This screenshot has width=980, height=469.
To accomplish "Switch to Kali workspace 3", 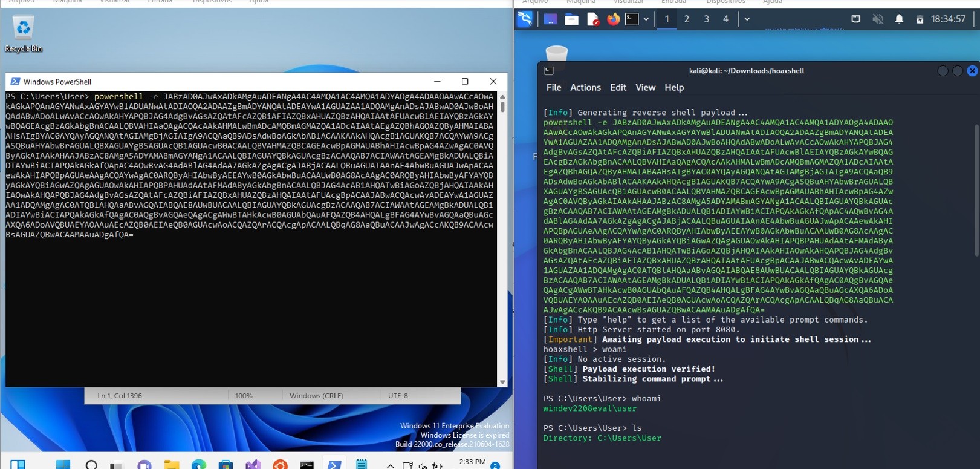I will coord(706,19).
